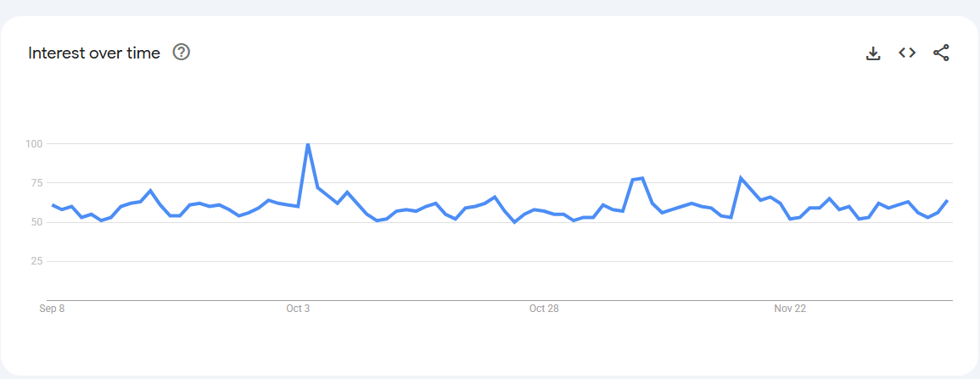The width and height of the screenshot is (980, 379).
Task: Click the "Interest over time" title
Action: tap(94, 53)
